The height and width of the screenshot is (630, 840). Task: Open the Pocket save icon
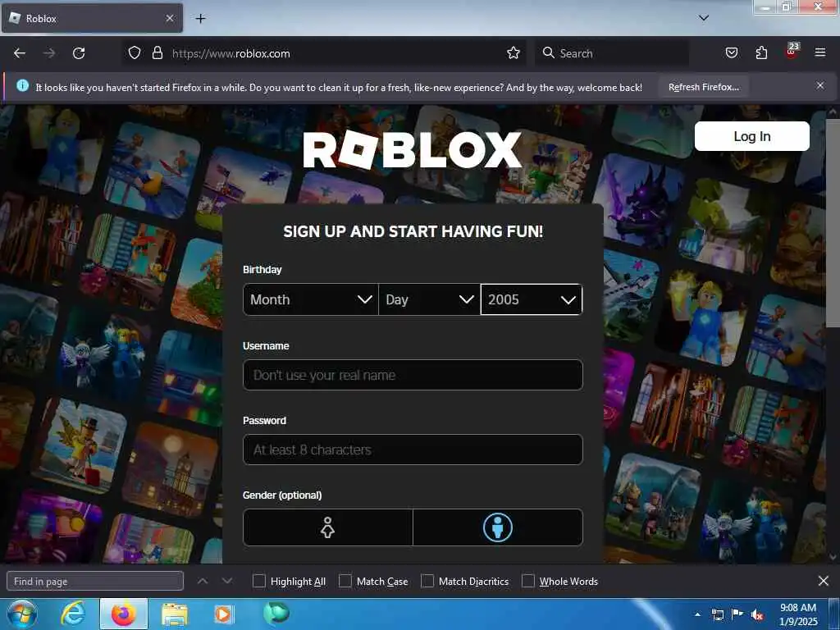731,52
